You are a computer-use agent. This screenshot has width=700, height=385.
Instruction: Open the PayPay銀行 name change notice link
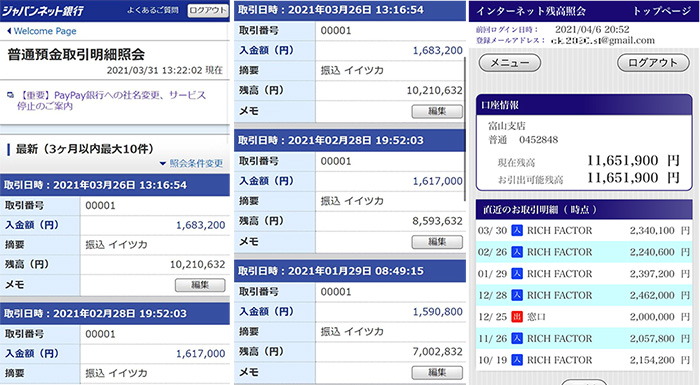pos(112,100)
